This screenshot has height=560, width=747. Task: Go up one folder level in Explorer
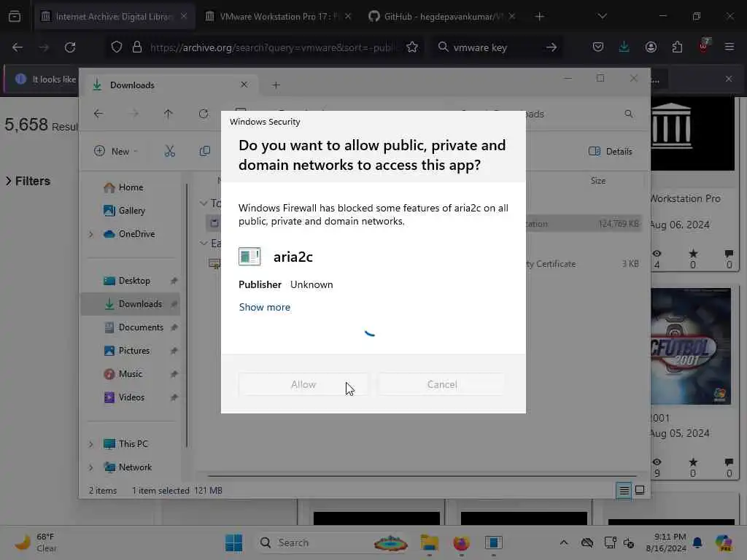coord(169,114)
